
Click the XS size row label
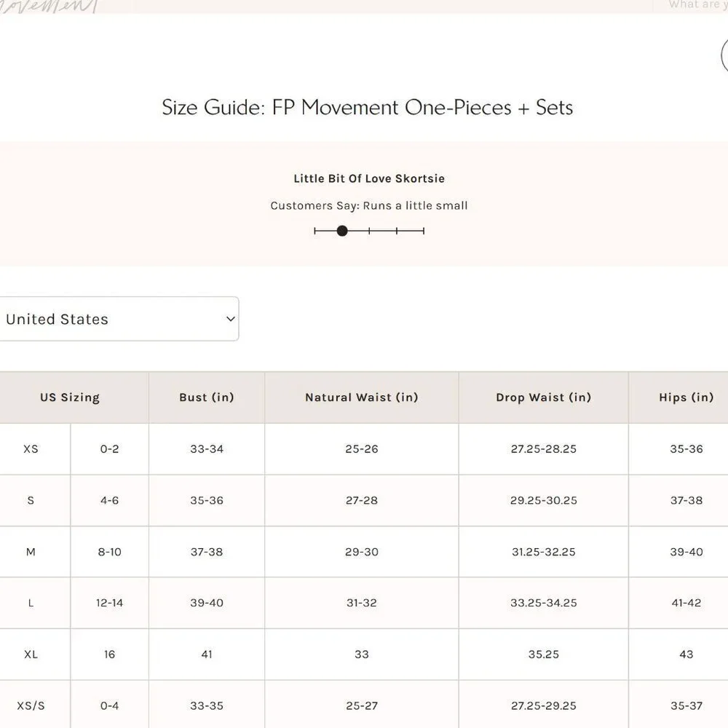click(31, 449)
